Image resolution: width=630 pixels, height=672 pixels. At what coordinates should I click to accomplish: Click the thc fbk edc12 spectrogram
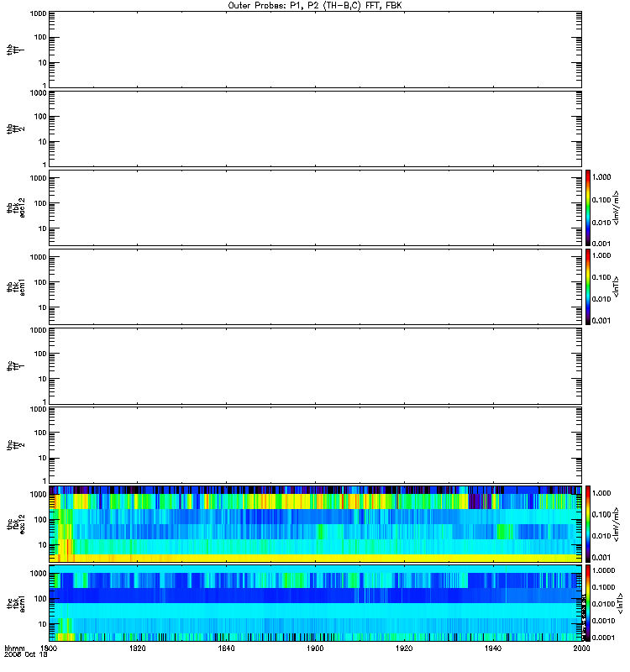point(316,524)
